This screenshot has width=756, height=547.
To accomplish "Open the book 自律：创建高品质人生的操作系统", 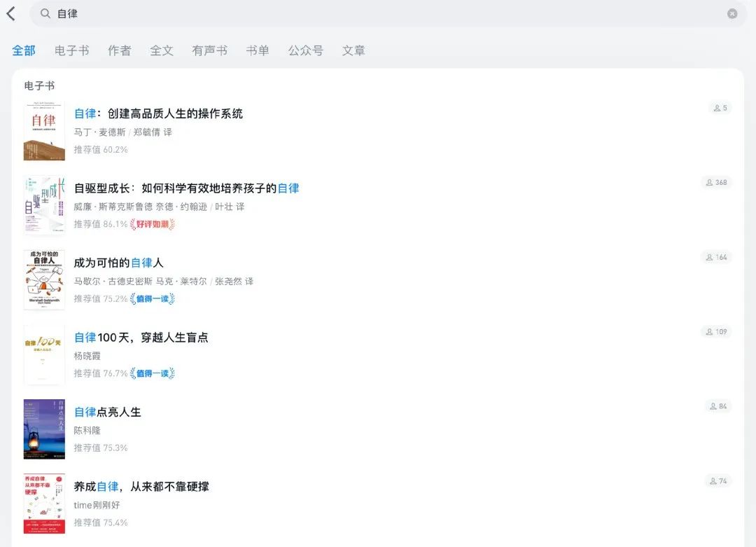I will (x=159, y=113).
